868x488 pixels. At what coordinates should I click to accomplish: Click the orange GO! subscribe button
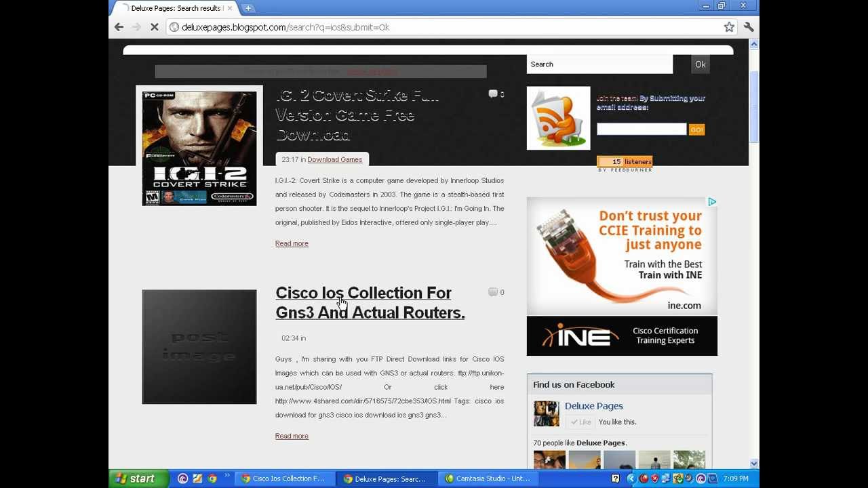click(697, 129)
